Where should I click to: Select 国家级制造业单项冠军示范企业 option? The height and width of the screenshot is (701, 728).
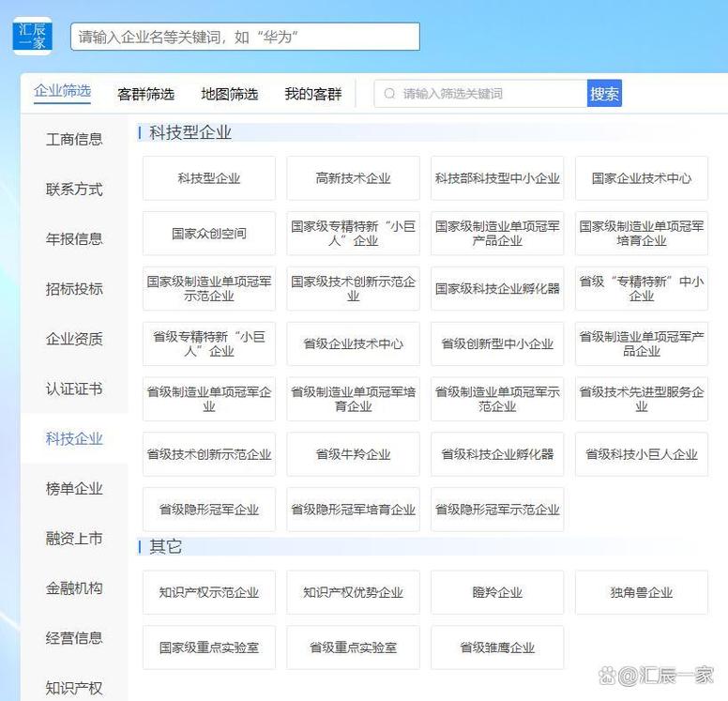(209, 288)
